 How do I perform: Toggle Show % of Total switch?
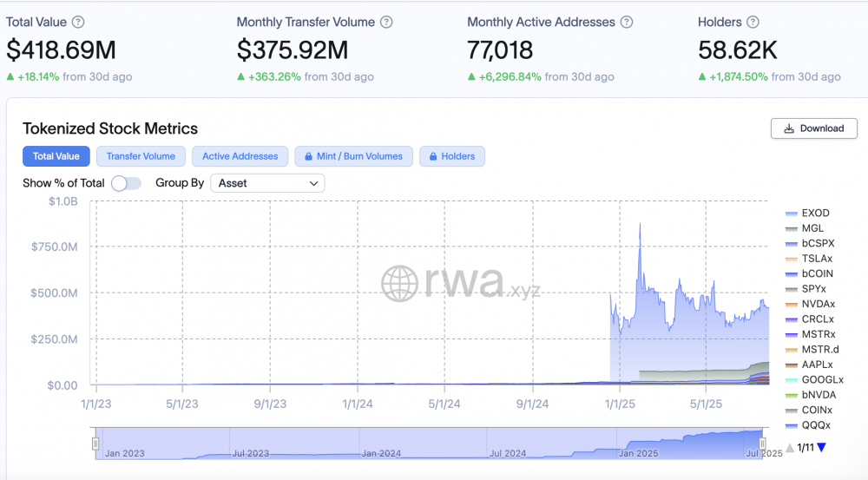click(126, 183)
